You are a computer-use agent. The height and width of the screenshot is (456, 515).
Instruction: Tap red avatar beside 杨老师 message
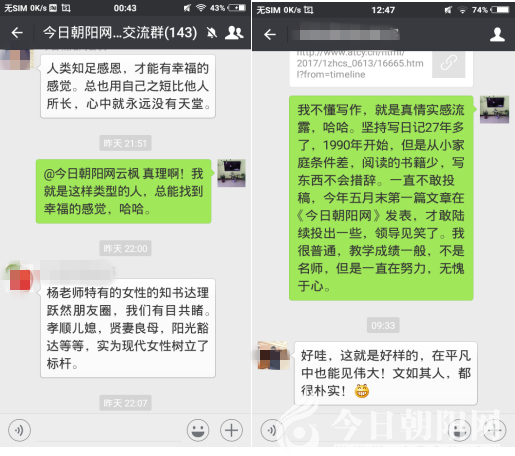(x=19, y=279)
